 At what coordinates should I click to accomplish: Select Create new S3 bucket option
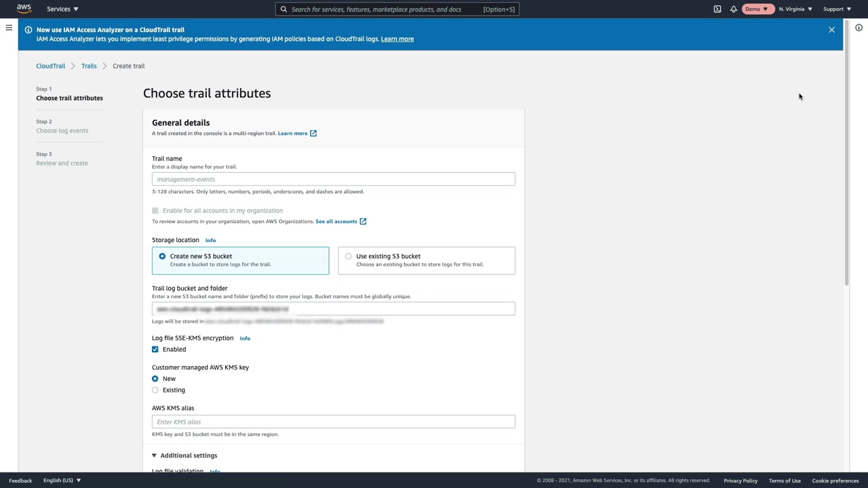click(x=240, y=260)
